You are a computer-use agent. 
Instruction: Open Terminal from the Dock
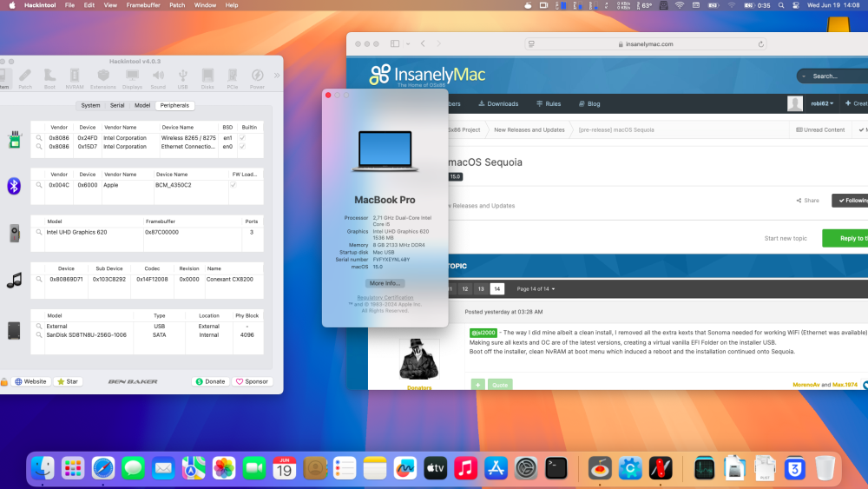point(556,468)
